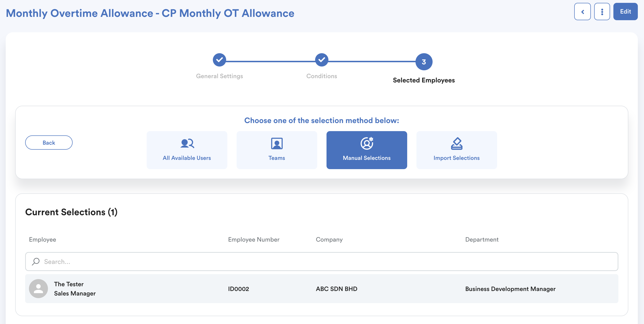
Task: Click the All Available Users icon
Action: tap(187, 143)
